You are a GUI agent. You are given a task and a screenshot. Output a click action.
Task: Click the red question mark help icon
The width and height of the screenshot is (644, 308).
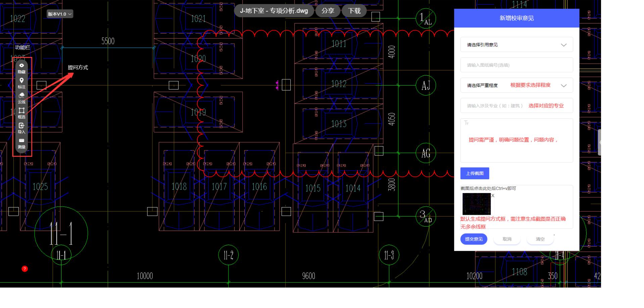(x=24, y=269)
